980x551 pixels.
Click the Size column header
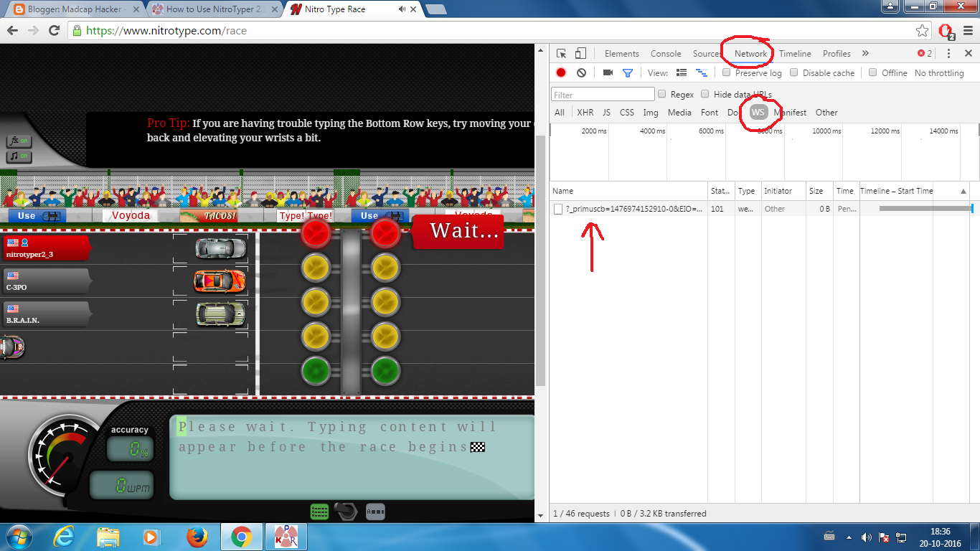(819, 191)
